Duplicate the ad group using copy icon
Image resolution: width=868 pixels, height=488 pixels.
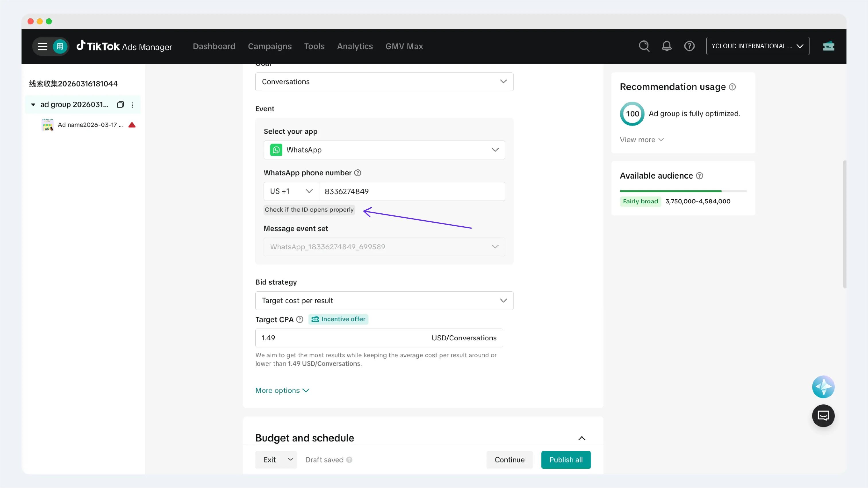coord(120,105)
